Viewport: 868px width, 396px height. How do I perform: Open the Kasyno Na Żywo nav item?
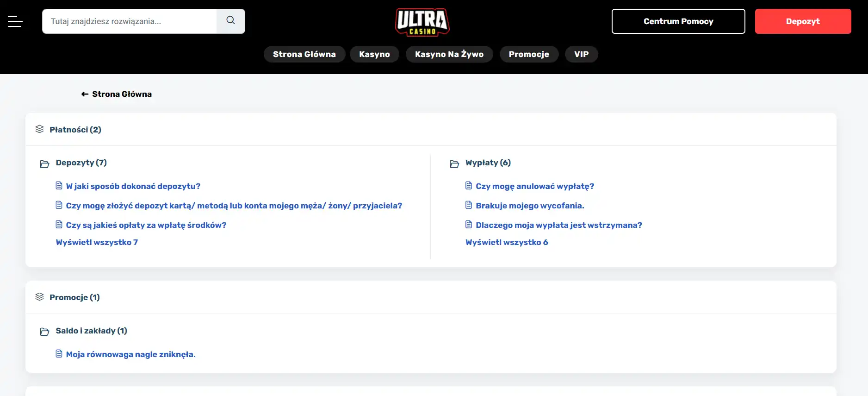[449, 54]
